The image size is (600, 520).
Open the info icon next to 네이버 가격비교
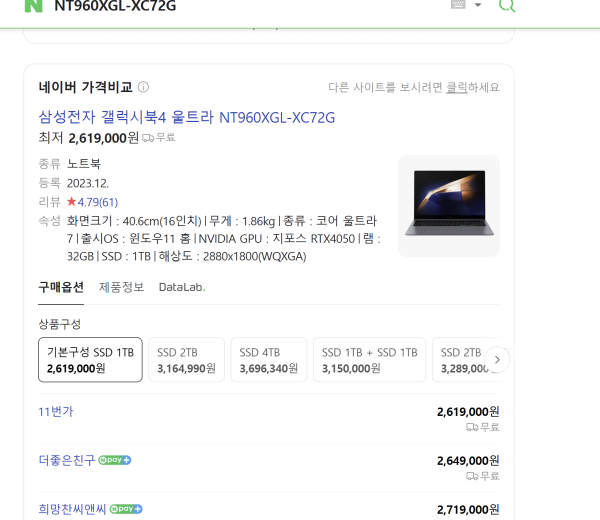[143, 87]
